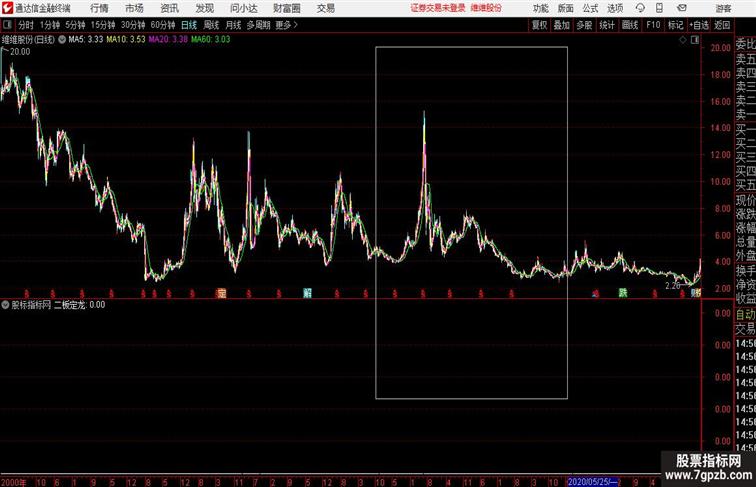The image size is (756, 487).
Task: Click the 2000年 label on time axis
Action: tap(14, 482)
